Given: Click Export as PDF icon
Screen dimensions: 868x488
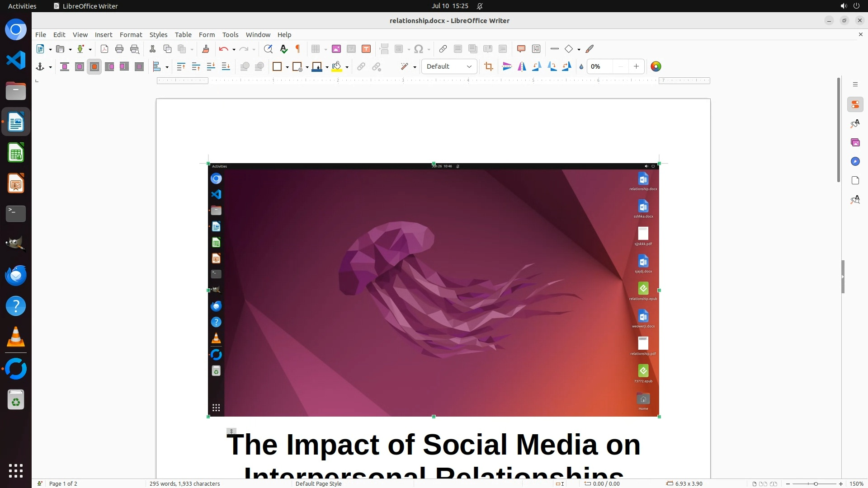Looking at the screenshot, I should [x=104, y=49].
